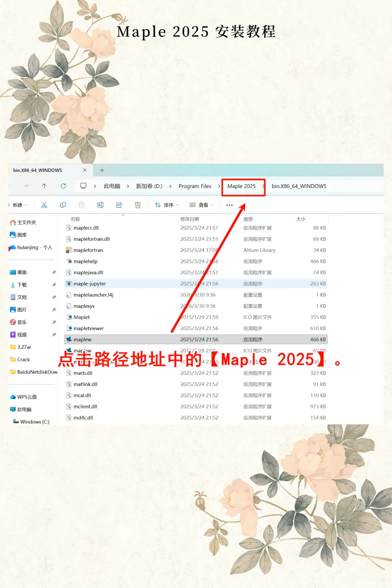Screen dimensions: 392x588
Task: Sort by 类型 column header
Action: [x=248, y=219]
